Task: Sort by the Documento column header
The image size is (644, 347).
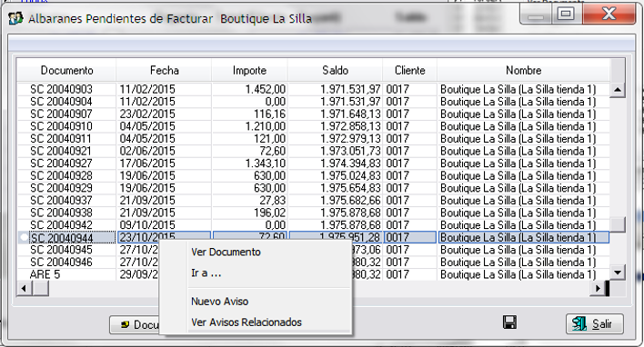Action: (67, 71)
